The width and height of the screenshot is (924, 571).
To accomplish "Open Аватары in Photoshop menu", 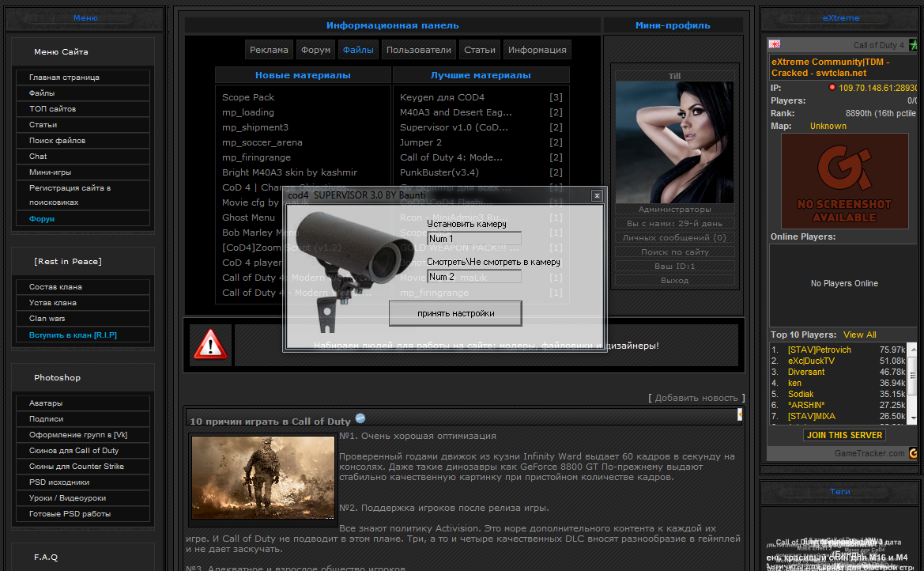I will (82, 403).
